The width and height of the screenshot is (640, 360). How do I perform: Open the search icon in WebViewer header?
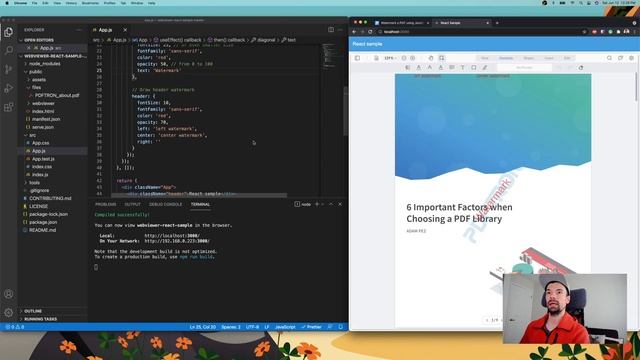pyautogui.click(x=609, y=58)
